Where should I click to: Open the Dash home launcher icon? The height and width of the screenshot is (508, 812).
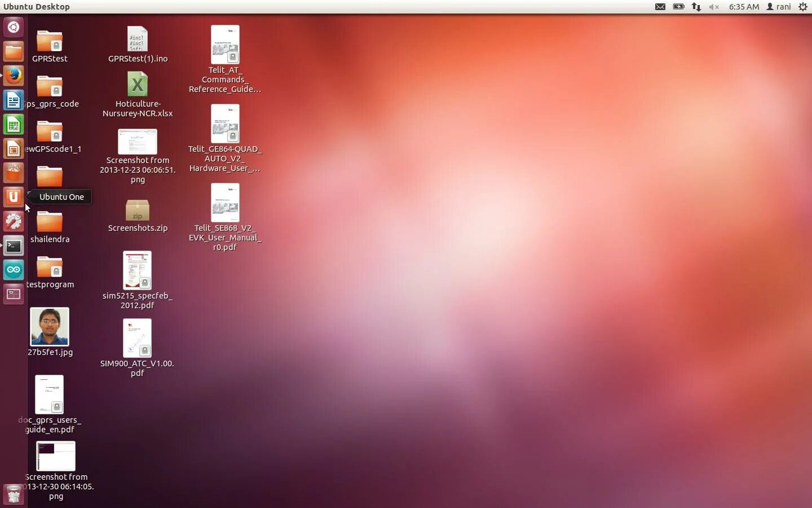14,27
